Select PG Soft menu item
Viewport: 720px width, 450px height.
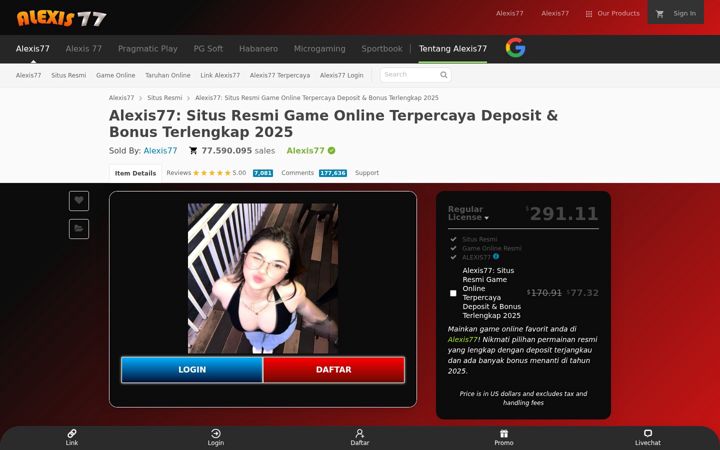pyautogui.click(x=208, y=49)
